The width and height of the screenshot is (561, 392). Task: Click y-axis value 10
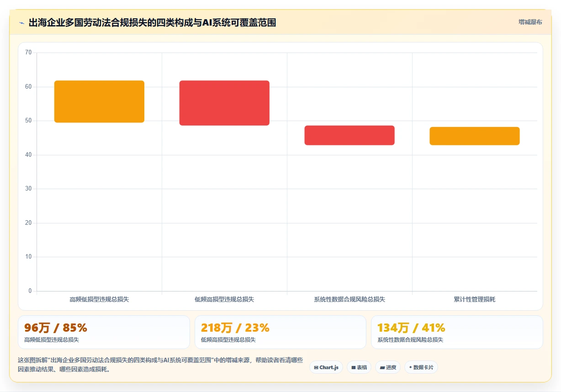[x=28, y=257]
